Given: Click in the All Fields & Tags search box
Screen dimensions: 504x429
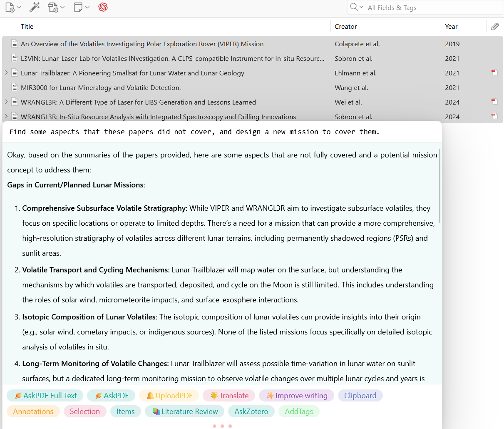Looking at the screenshot, I should pos(433,7).
